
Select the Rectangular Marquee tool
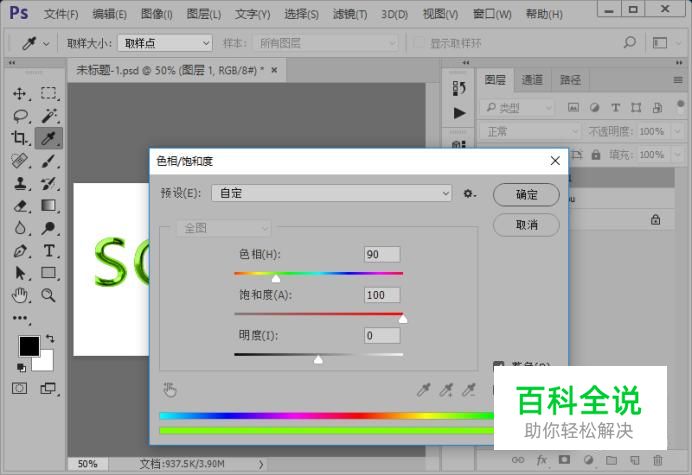49,94
